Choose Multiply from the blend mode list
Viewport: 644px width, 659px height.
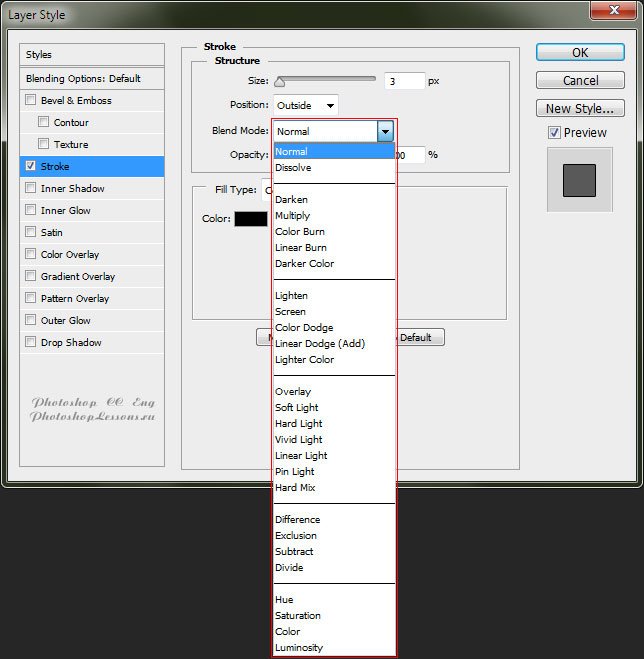292,216
